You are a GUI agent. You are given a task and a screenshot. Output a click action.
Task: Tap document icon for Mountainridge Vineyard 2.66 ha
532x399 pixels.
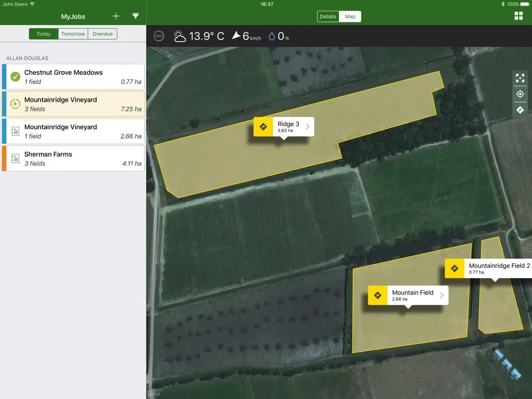point(15,131)
